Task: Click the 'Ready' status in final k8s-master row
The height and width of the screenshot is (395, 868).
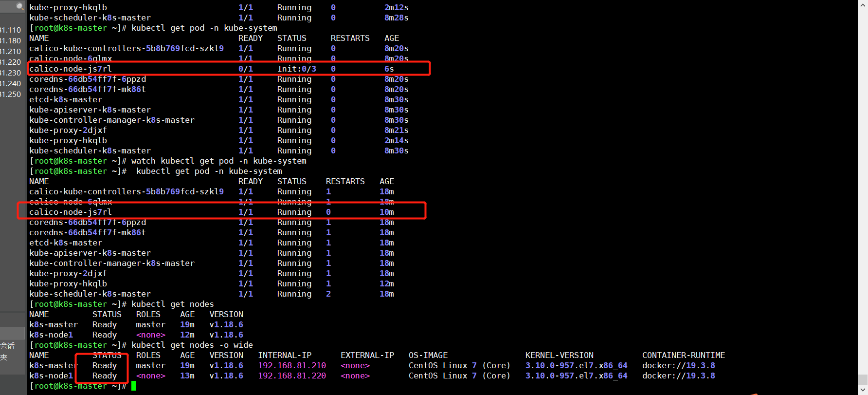Action: pos(105,365)
